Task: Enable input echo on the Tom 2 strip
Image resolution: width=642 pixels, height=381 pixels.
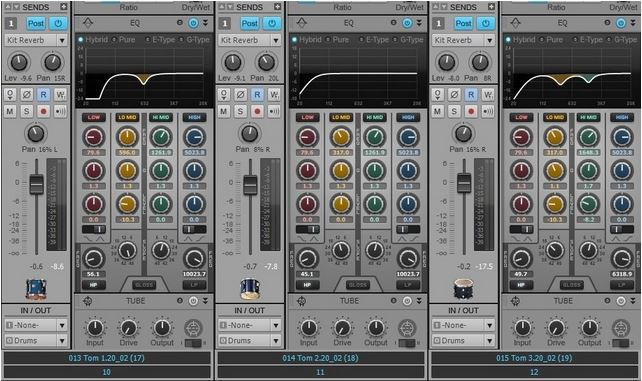Action: tap(274, 111)
